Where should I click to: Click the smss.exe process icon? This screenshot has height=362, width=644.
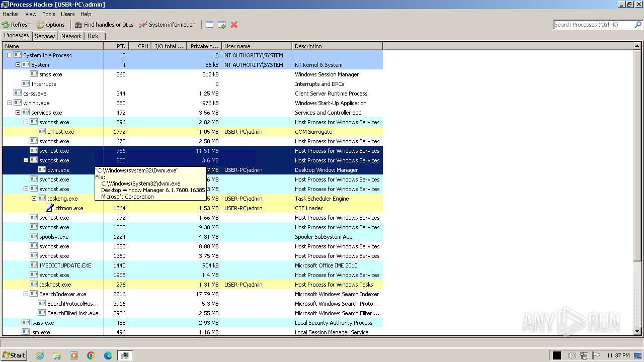coord(34,74)
